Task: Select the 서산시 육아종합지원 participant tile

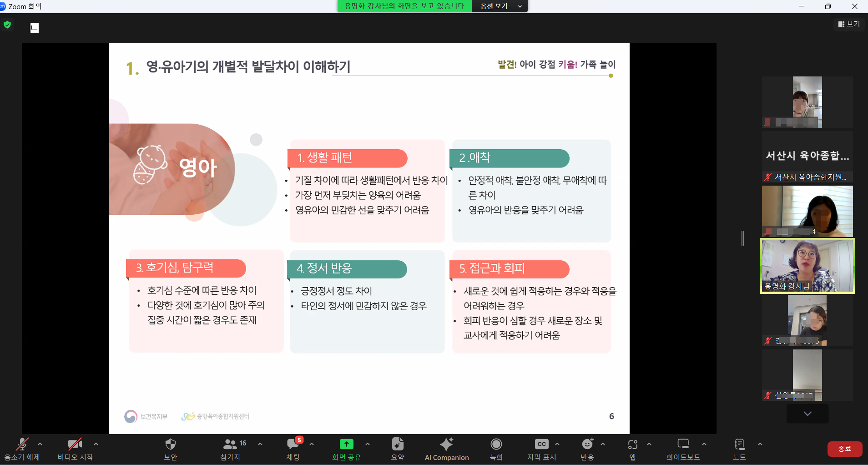Action: [x=807, y=157]
